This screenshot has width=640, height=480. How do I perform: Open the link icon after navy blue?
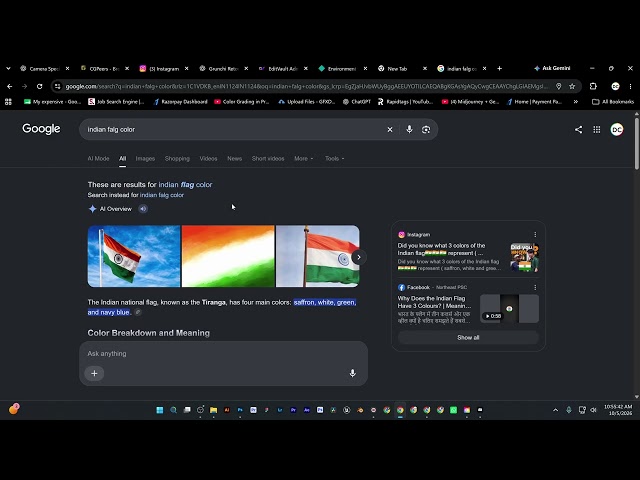(x=138, y=312)
